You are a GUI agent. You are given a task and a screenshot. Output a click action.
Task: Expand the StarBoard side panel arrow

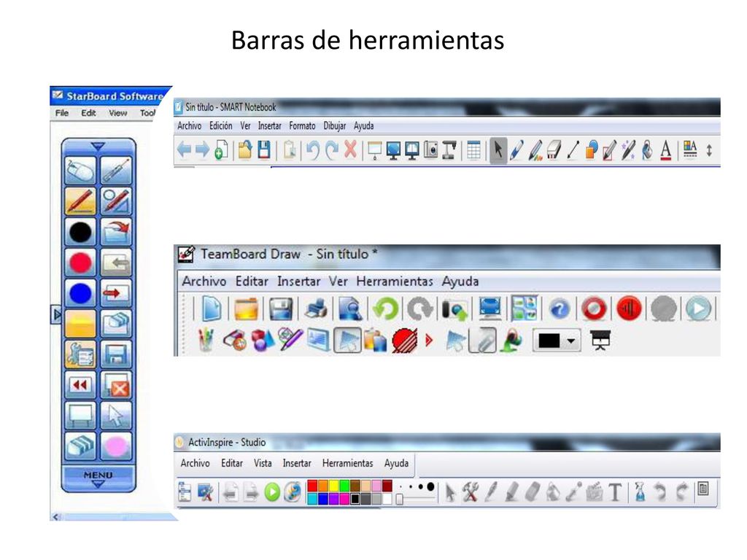(x=56, y=314)
